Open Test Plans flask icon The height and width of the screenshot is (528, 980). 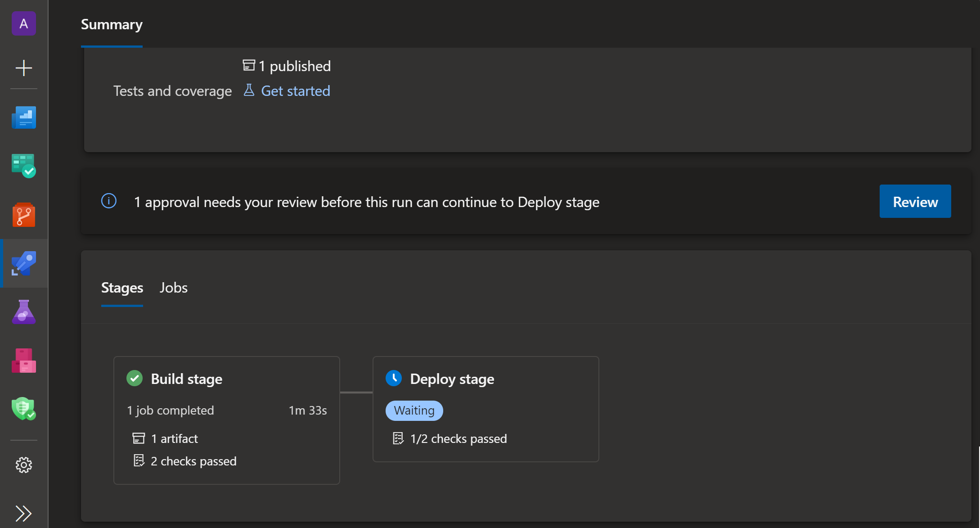click(x=23, y=312)
